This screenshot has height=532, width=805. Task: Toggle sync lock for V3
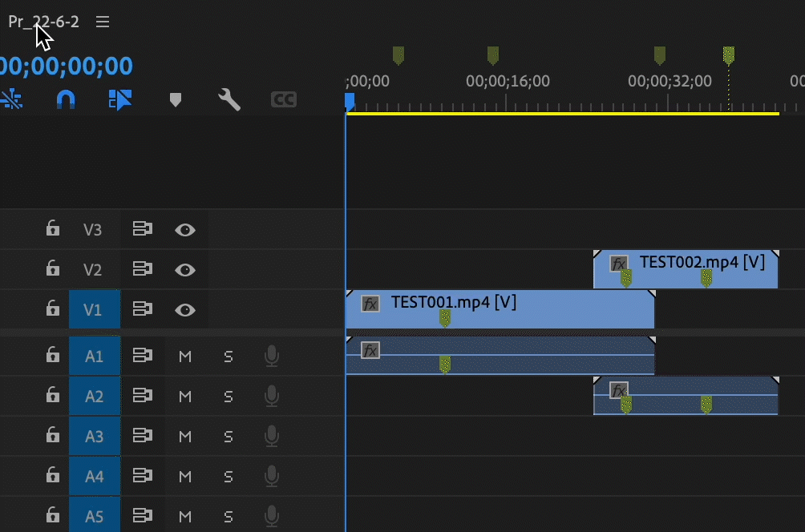click(x=143, y=228)
